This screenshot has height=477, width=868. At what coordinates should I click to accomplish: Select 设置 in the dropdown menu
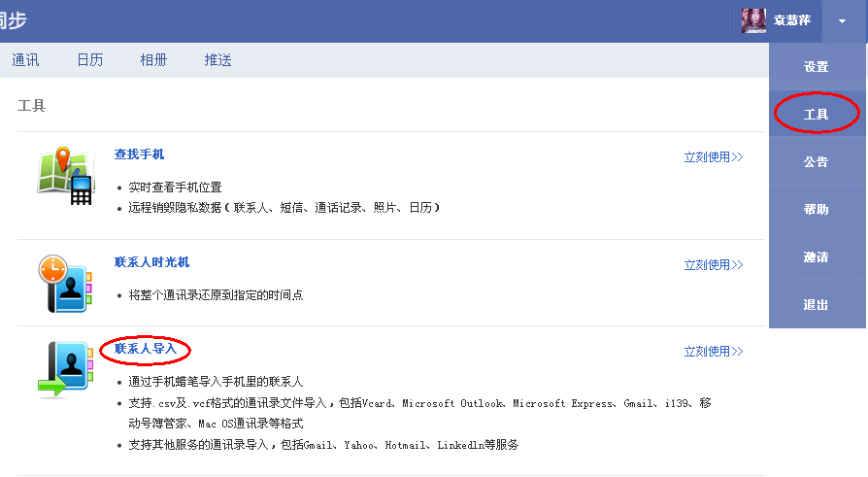point(816,67)
